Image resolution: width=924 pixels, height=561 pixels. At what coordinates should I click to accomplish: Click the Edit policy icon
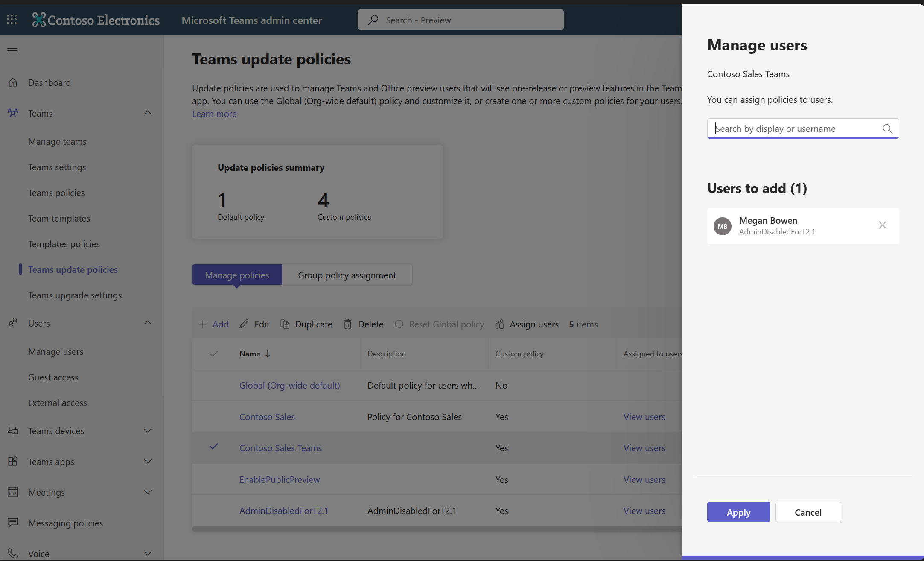click(x=244, y=323)
